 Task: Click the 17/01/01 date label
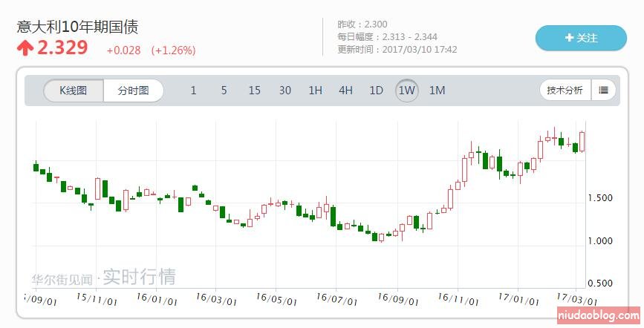pos(518,299)
